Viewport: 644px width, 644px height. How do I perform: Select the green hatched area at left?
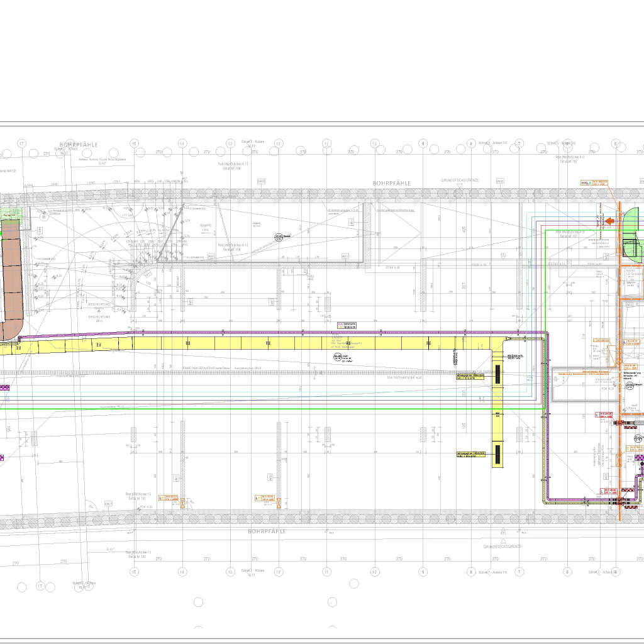click(x=10, y=218)
